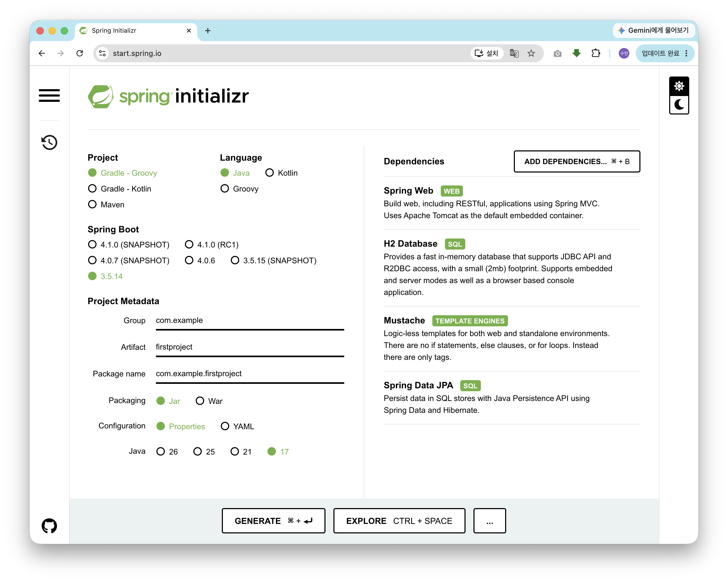
Task: Open the GitHub icon link in sidebar
Action: 49,526
